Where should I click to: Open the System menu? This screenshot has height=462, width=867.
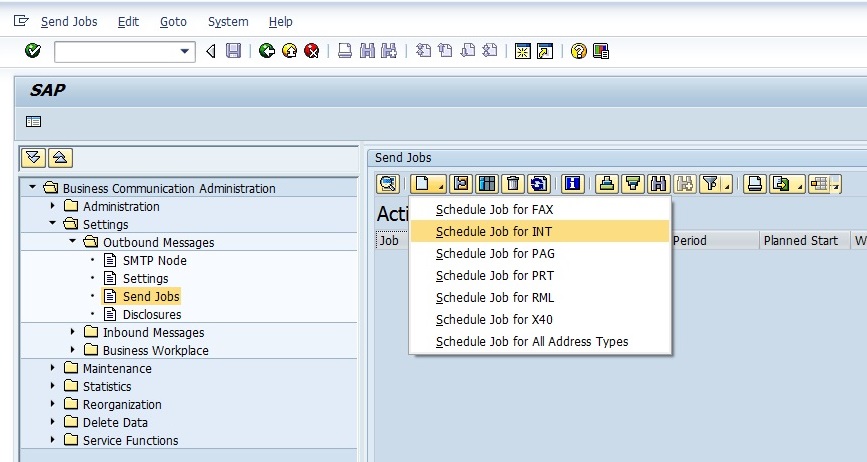pyautogui.click(x=228, y=22)
